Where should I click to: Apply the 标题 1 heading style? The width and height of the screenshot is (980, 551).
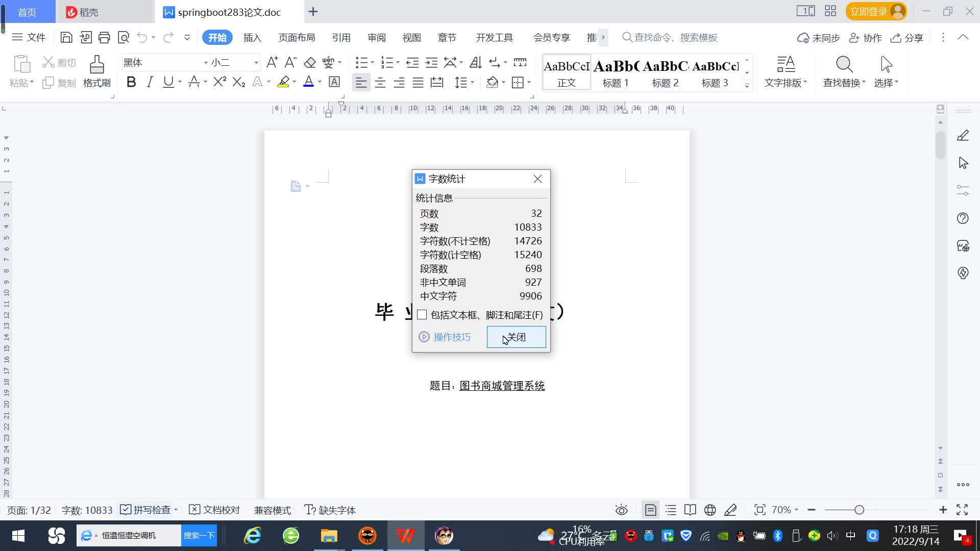point(616,72)
